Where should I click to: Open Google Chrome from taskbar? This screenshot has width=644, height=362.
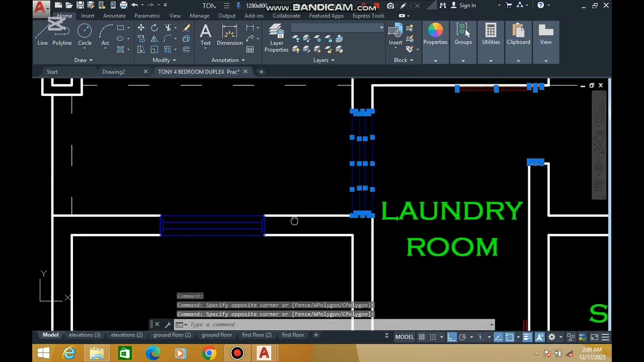pos(209,353)
